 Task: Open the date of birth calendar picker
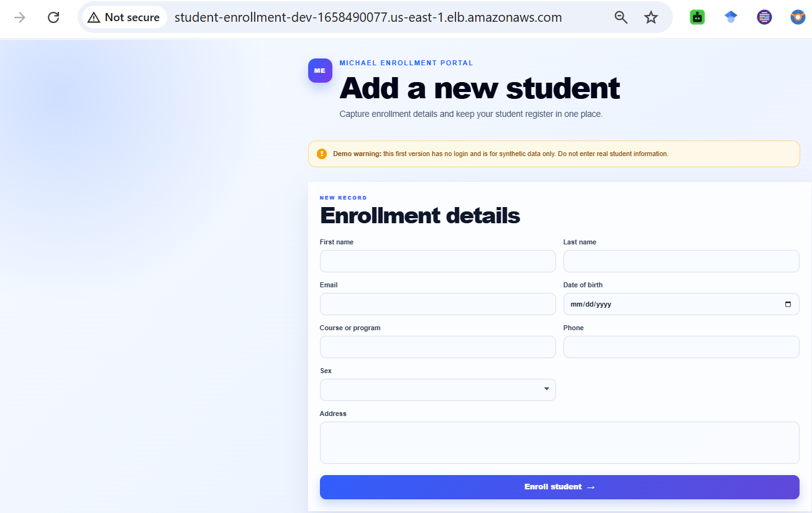pyautogui.click(x=788, y=304)
